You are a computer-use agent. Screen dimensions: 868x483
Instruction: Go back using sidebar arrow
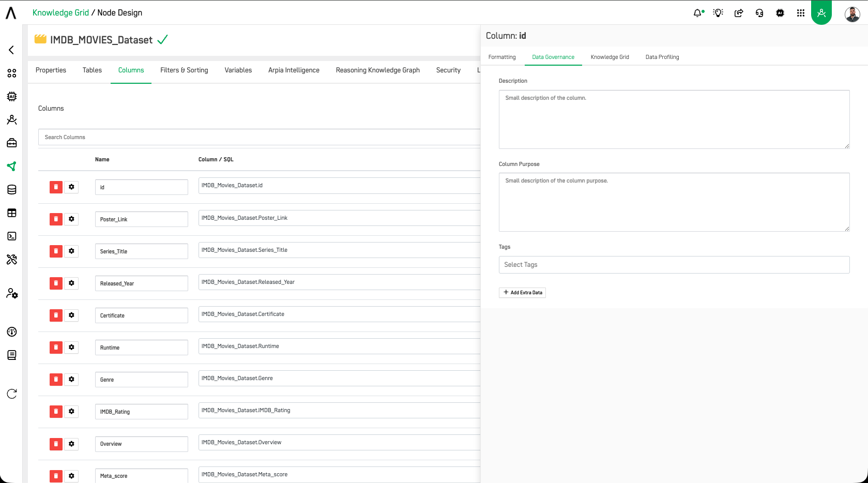(x=11, y=50)
